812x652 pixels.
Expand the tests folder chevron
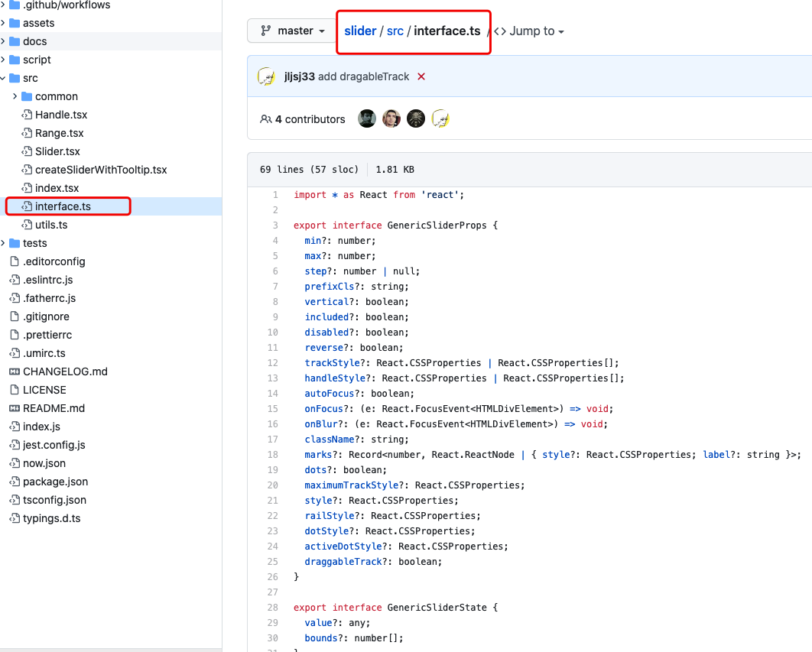pos(3,243)
